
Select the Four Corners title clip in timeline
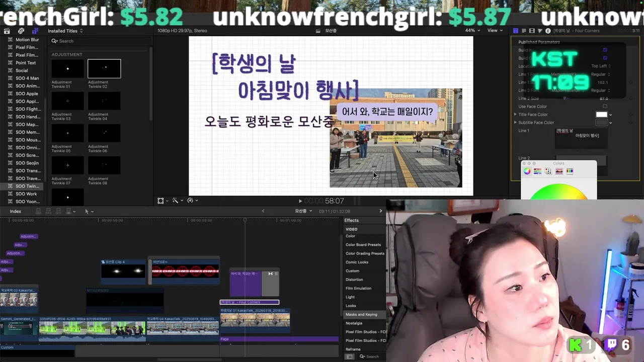[x=250, y=302]
